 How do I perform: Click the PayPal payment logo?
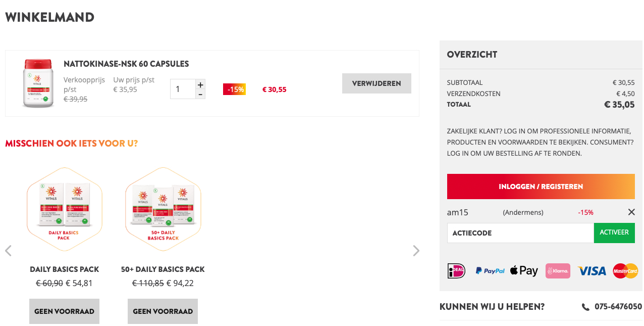point(490,271)
